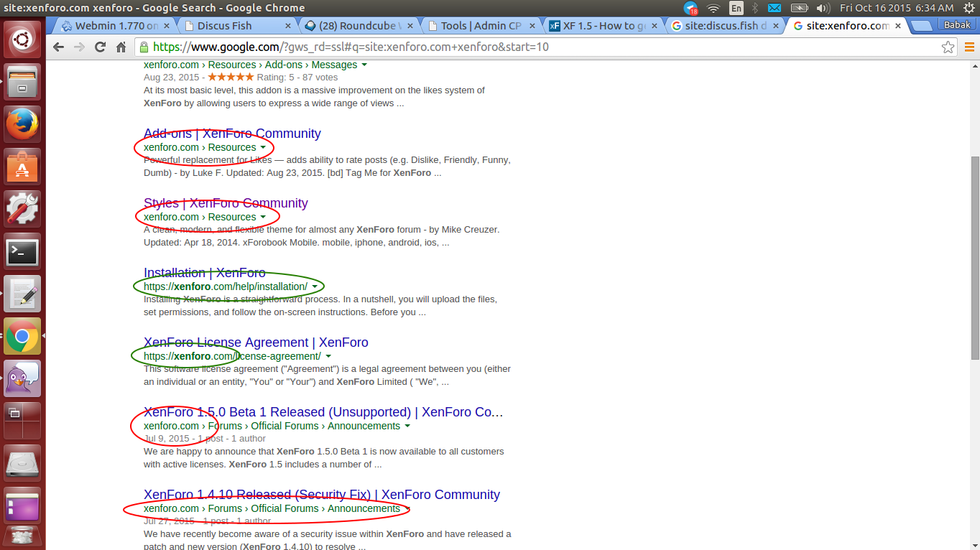Expand the dropdown arrow under Add-ons result URL
This screenshot has width=980, height=550.
pyautogui.click(x=263, y=148)
